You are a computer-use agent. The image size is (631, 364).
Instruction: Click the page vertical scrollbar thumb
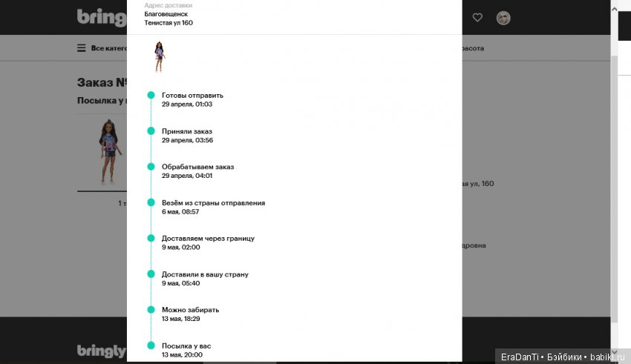(x=614, y=178)
